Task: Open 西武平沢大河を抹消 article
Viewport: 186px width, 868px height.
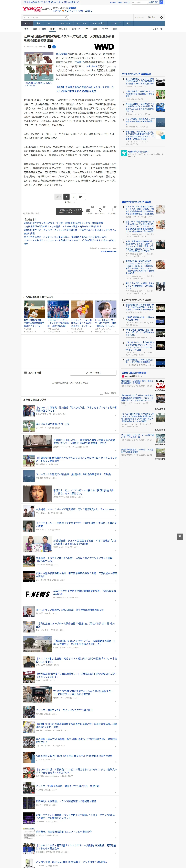Action: pyautogui.click(x=52, y=424)
